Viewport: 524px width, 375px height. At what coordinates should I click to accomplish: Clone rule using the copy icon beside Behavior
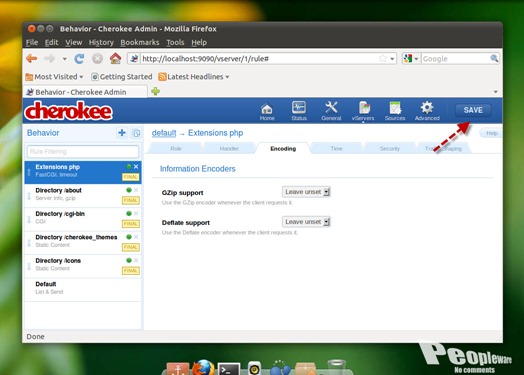pyautogui.click(x=136, y=133)
